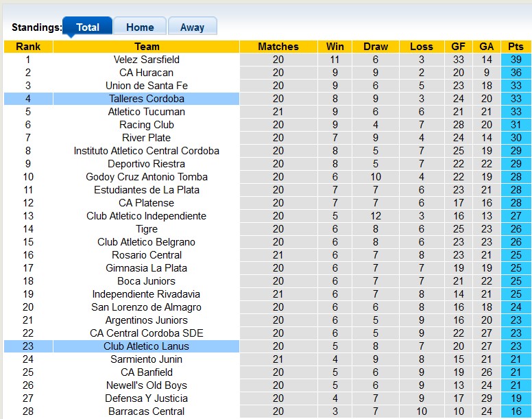This screenshot has width=532, height=419.
Task: Click Boca Juniors team name
Action: (147, 281)
